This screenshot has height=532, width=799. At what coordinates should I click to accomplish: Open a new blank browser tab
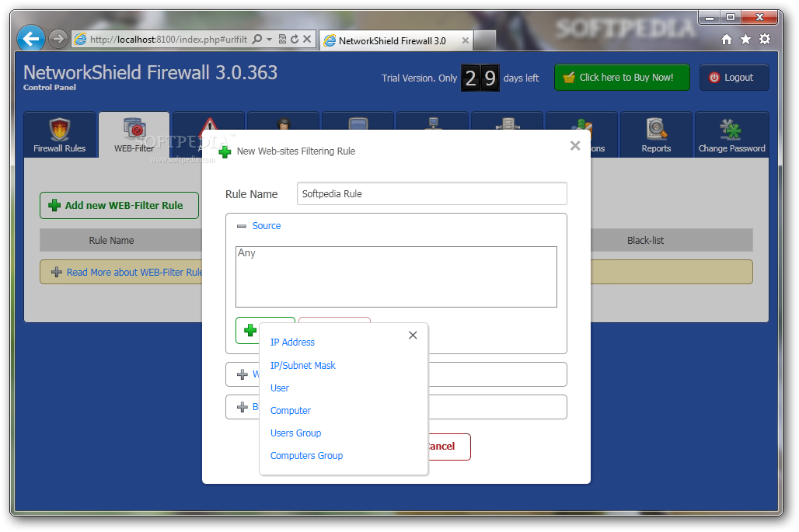pos(484,40)
